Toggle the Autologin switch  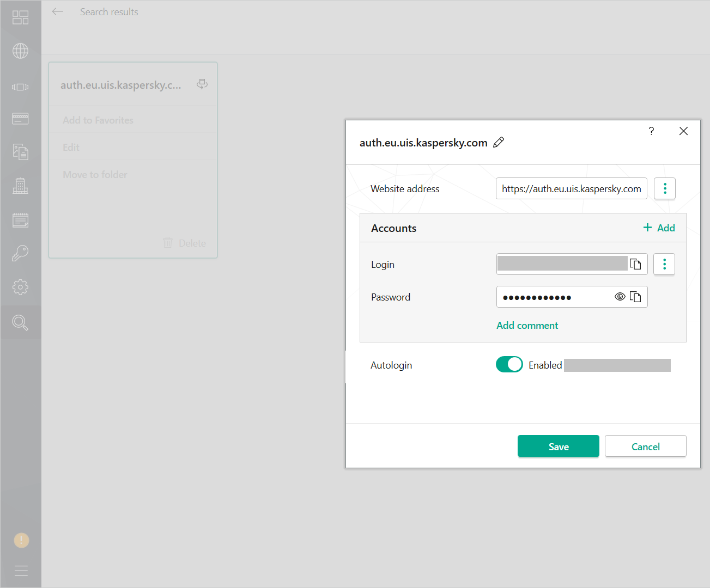[509, 364]
